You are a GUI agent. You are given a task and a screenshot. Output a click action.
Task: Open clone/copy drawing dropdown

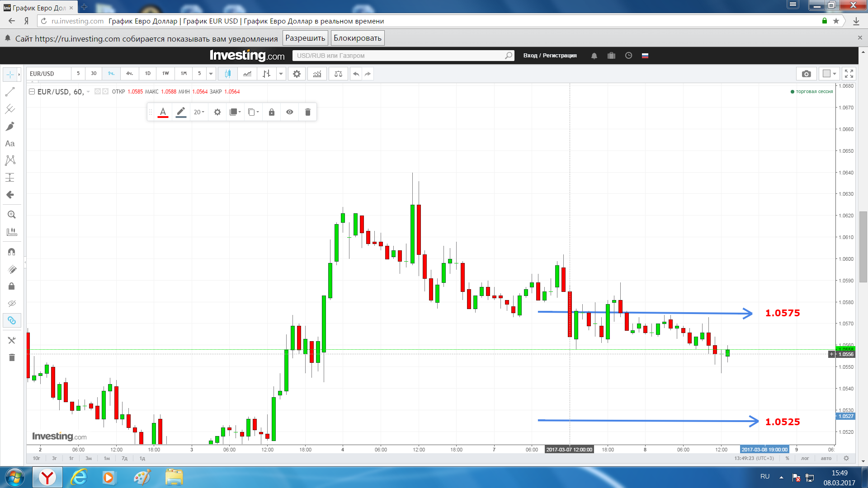254,112
